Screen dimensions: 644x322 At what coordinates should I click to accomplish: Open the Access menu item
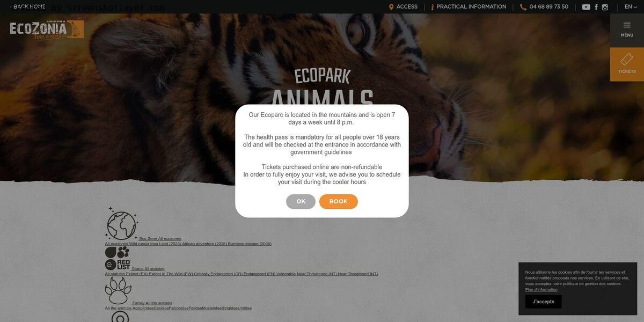[x=403, y=7]
